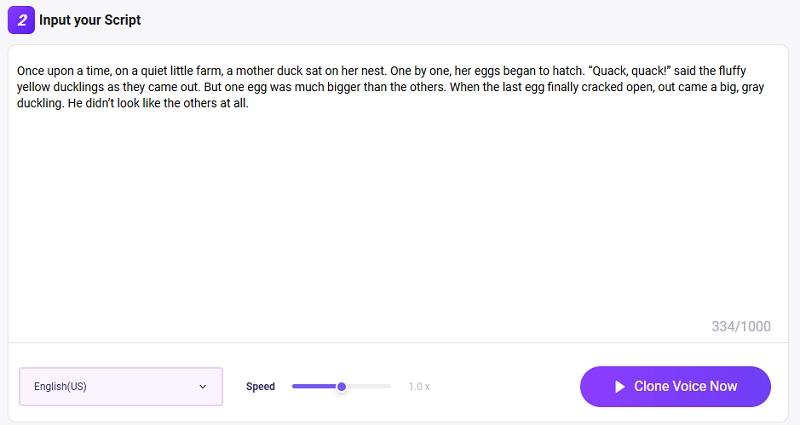This screenshot has width=800, height=425.
Task: Click the Speed slider handle
Action: coord(342,386)
